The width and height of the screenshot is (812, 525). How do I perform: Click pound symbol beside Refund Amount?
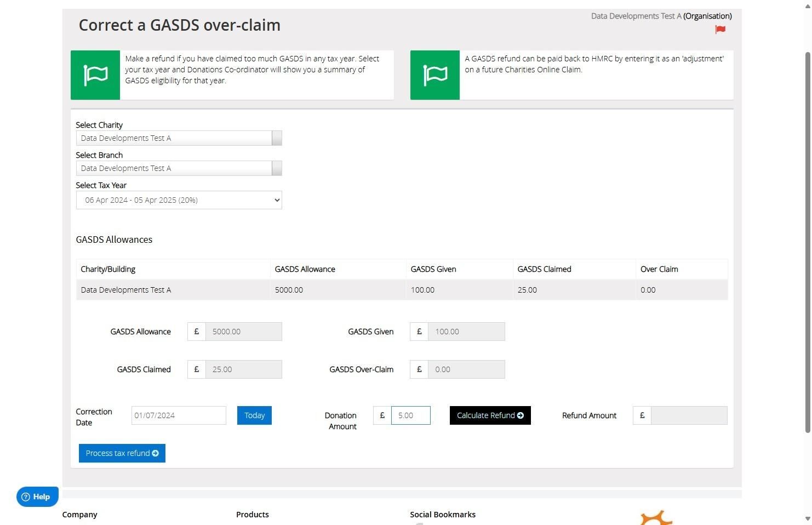(x=642, y=415)
